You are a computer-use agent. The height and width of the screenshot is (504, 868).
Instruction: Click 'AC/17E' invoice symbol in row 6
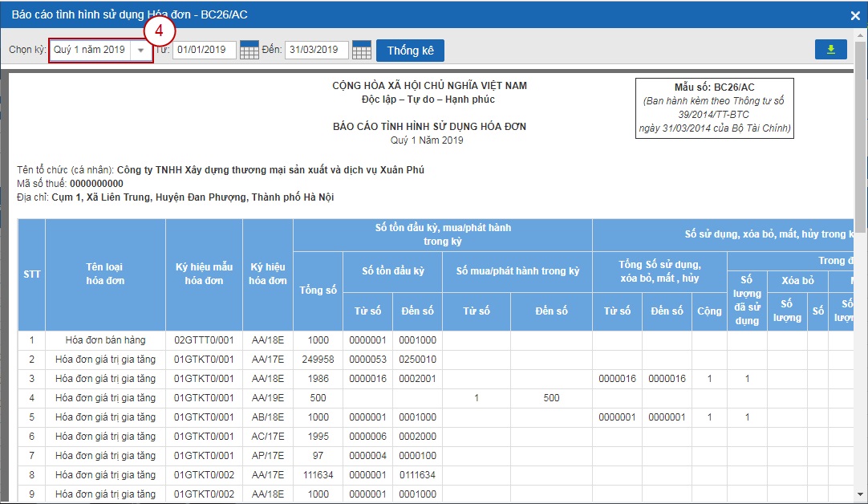267,437
